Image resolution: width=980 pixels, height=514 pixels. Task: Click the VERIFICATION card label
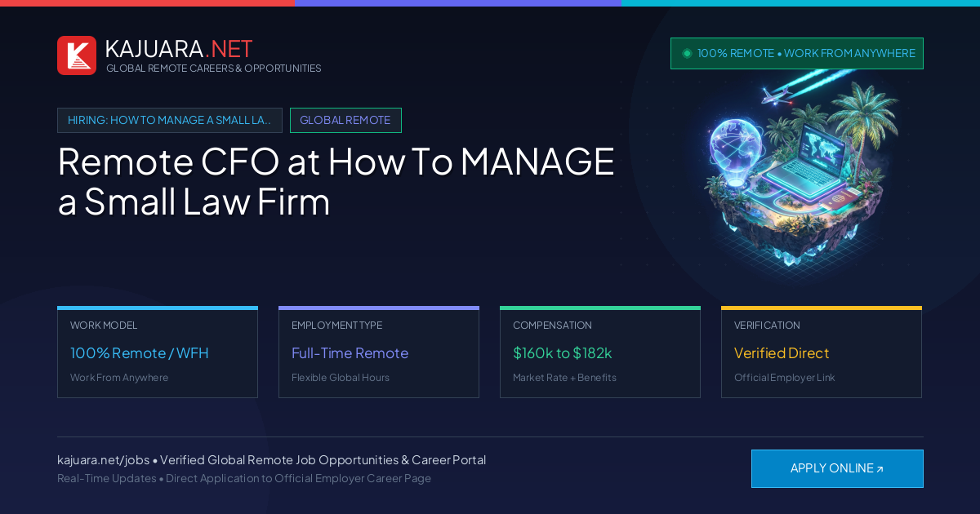click(767, 326)
